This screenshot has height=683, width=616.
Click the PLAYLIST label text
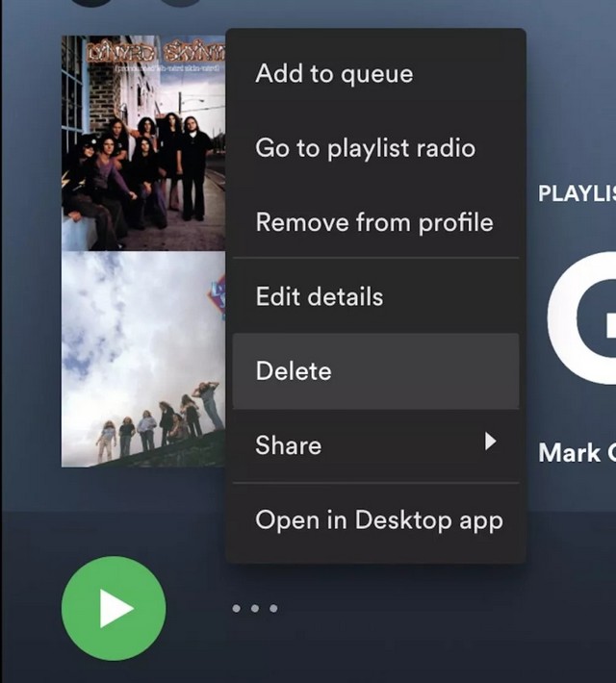tap(577, 193)
